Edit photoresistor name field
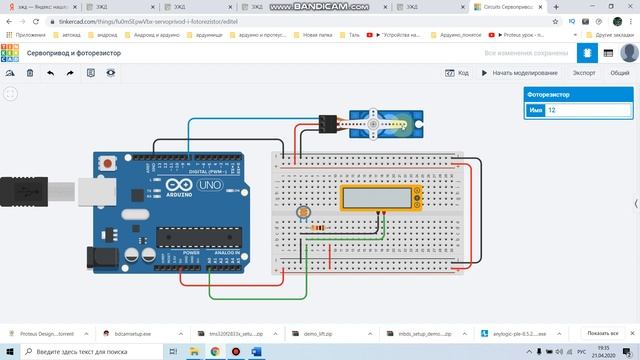 (x=588, y=110)
